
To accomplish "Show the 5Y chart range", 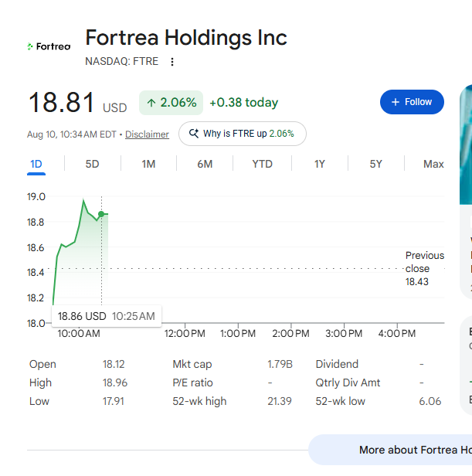I will pyautogui.click(x=375, y=165).
